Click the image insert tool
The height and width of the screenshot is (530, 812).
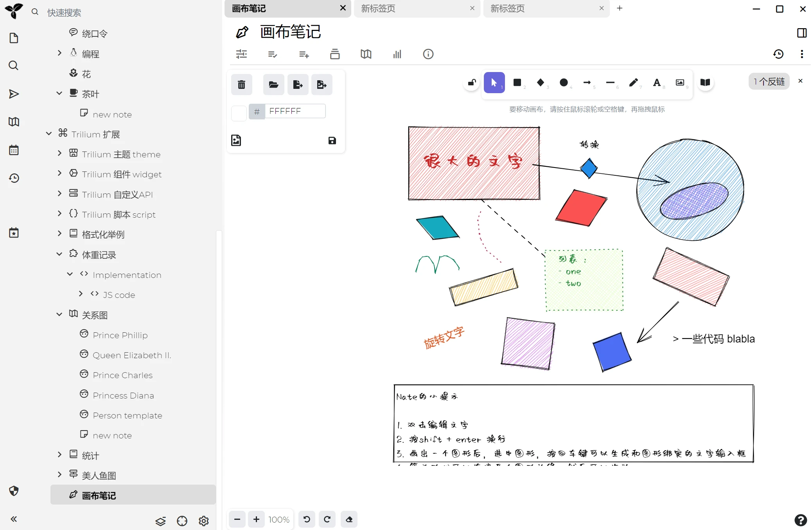tap(679, 82)
